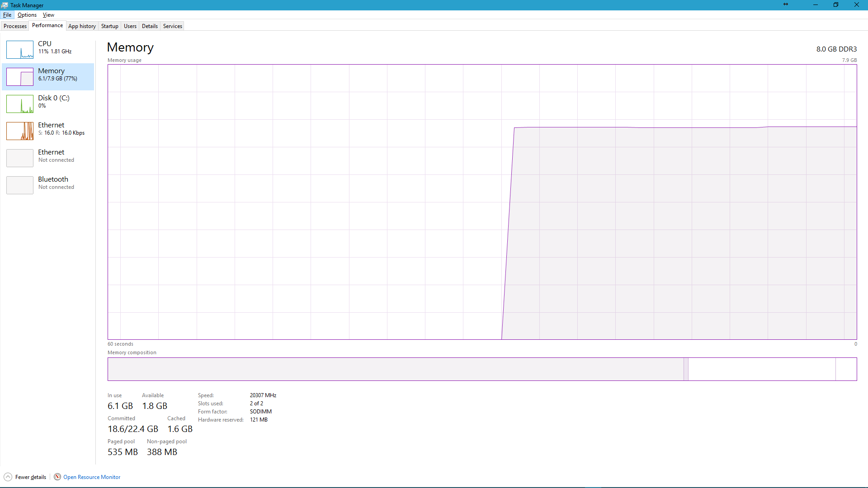This screenshot has width=868, height=488.
Task: Open Disk 0 (C:) performance details
Action: [47, 104]
